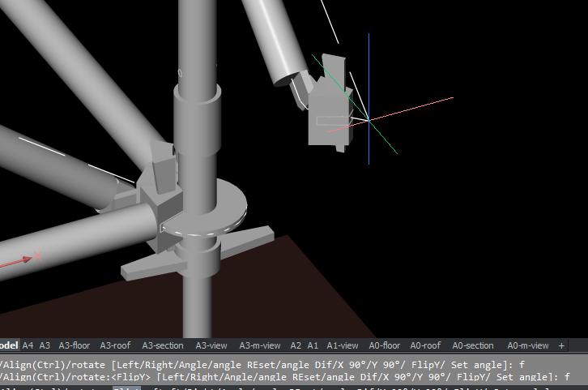588x390 pixels.
Task: Click the A1 layout tab
Action: 313,345
